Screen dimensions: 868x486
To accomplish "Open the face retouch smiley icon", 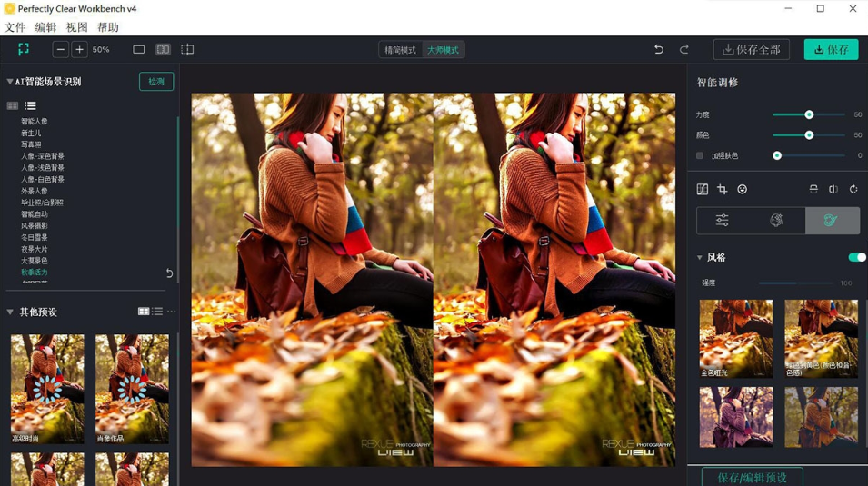I will pyautogui.click(x=743, y=190).
